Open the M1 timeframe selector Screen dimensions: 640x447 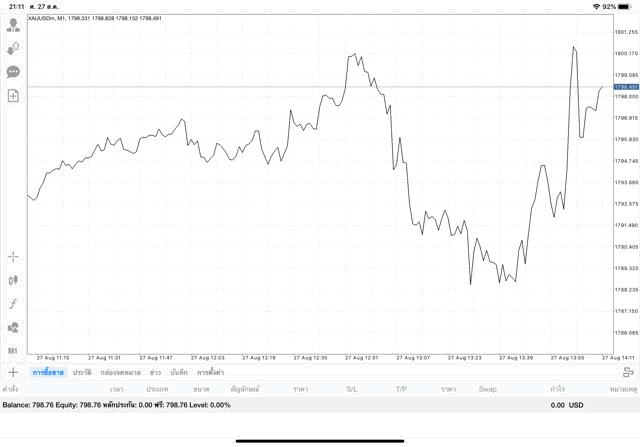point(14,351)
